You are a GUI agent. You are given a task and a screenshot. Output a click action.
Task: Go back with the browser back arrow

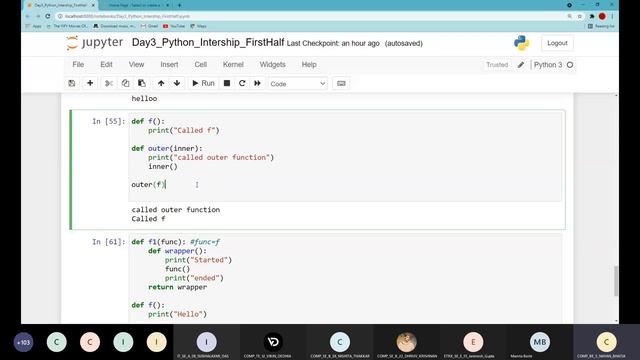(28, 16)
